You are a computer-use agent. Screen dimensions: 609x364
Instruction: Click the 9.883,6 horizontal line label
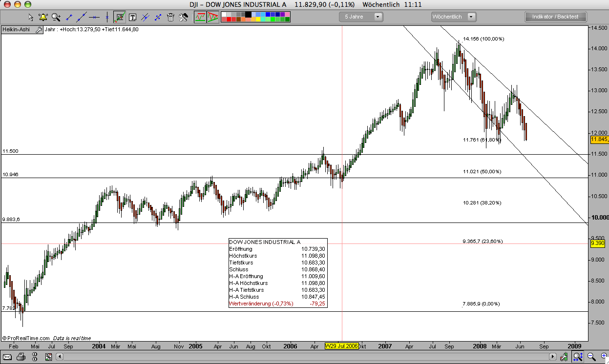11,220
